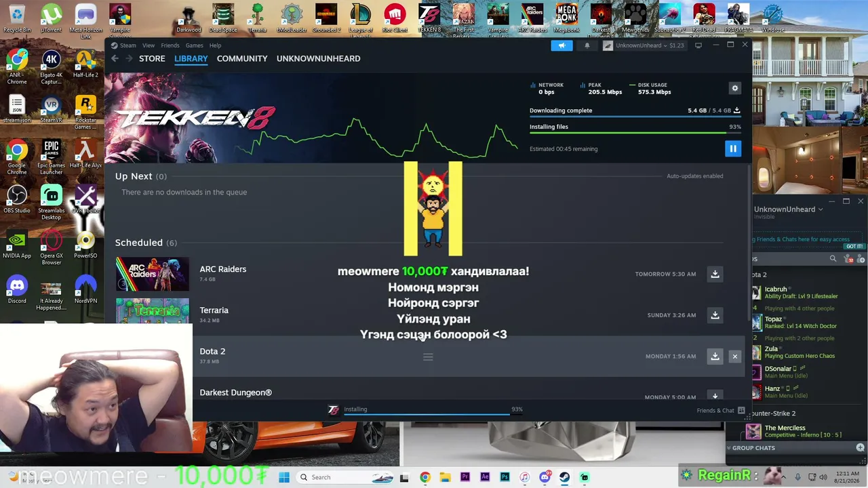
Task: Add a friend in Friends List
Action: tap(861, 259)
